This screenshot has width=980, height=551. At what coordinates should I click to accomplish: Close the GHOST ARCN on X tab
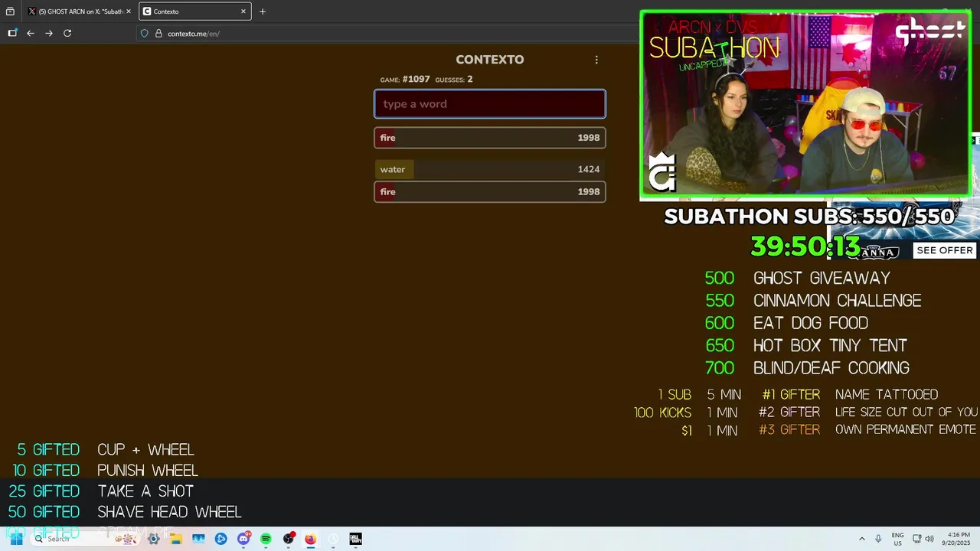(128, 11)
